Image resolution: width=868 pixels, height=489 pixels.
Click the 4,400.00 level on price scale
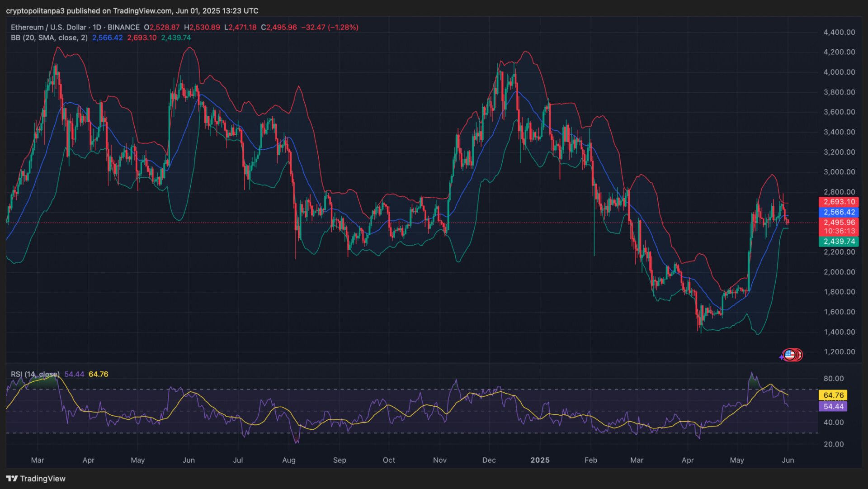839,32
